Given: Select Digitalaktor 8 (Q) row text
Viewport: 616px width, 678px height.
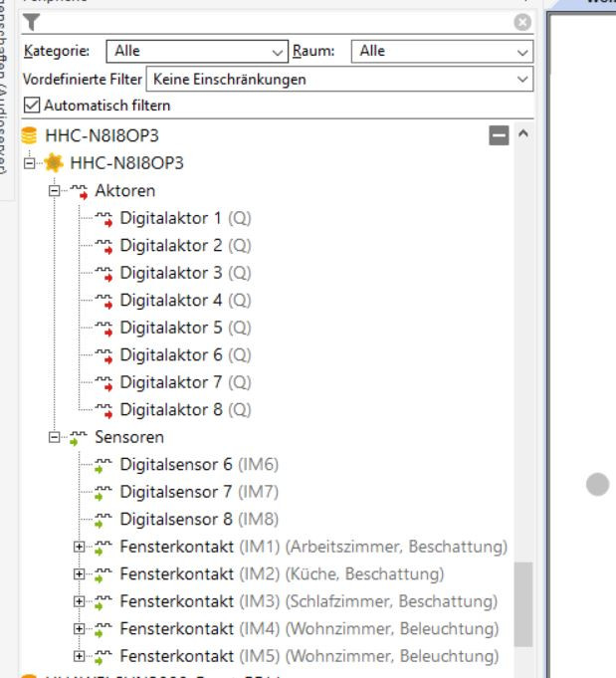Looking at the screenshot, I should [185, 410].
